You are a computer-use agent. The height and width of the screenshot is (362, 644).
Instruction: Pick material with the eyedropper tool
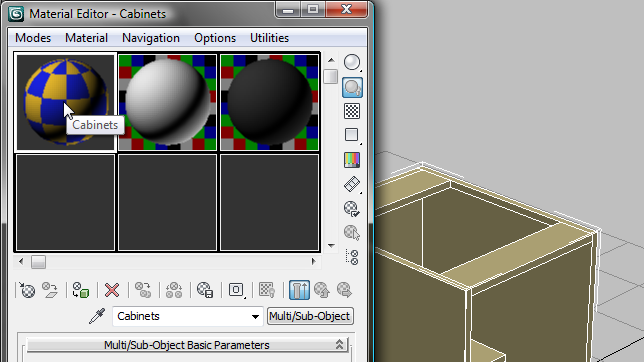(x=97, y=316)
